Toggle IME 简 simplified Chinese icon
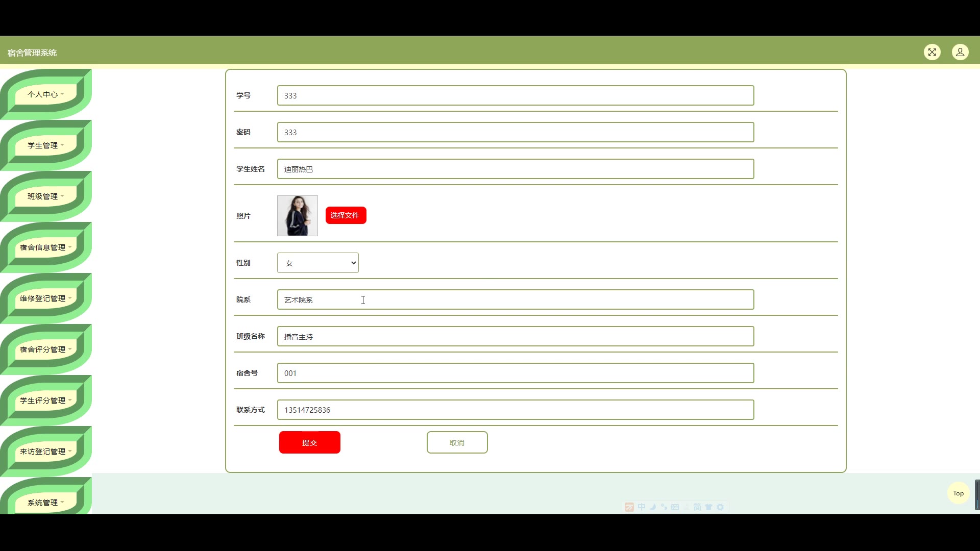Image resolution: width=980 pixels, height=551 pixels. pyautogui.click(x=697, y=507)
